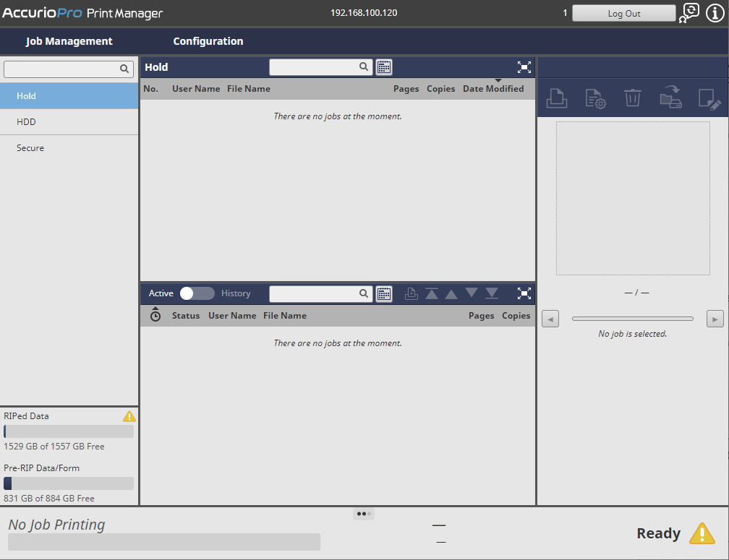
Task: Sort Hold list by Date Modified
Action: 493,89
